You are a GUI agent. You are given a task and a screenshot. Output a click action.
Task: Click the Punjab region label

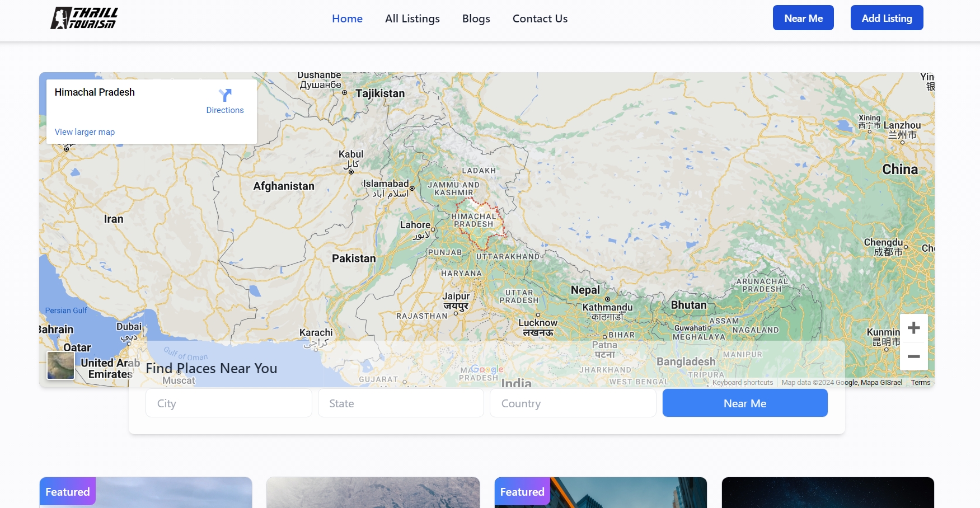point(445,252)
